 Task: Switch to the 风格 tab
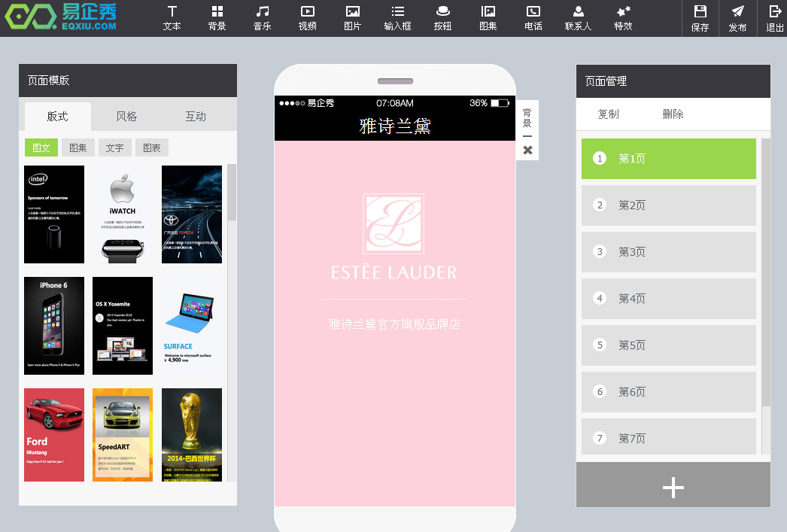click(126, 117)
